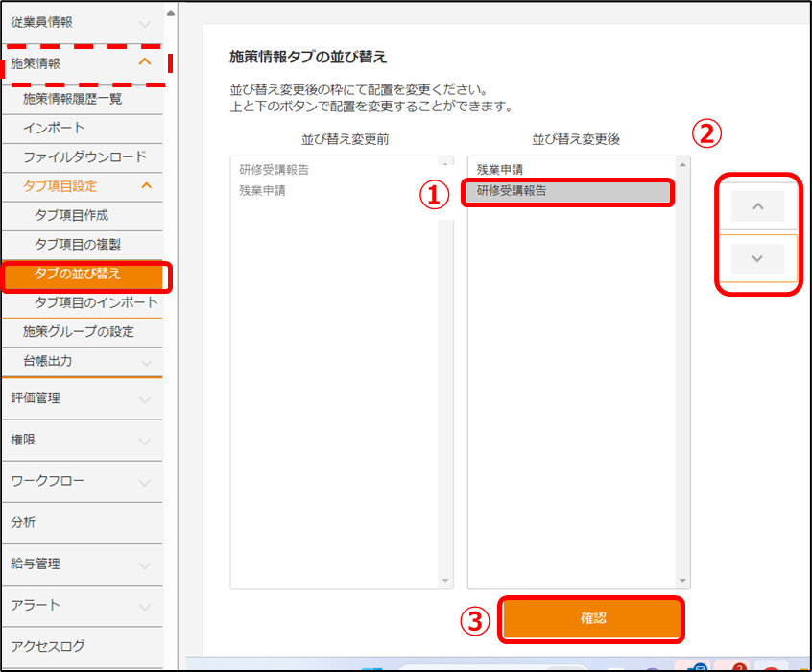Go to ファイルダウンロード in the sidebar
The width and height of the screenshot is (812, 672).
(x=85, y=156)
